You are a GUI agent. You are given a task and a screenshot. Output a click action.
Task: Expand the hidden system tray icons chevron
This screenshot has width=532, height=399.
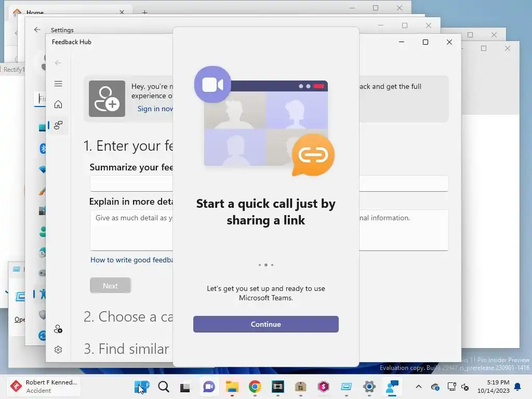419,387
